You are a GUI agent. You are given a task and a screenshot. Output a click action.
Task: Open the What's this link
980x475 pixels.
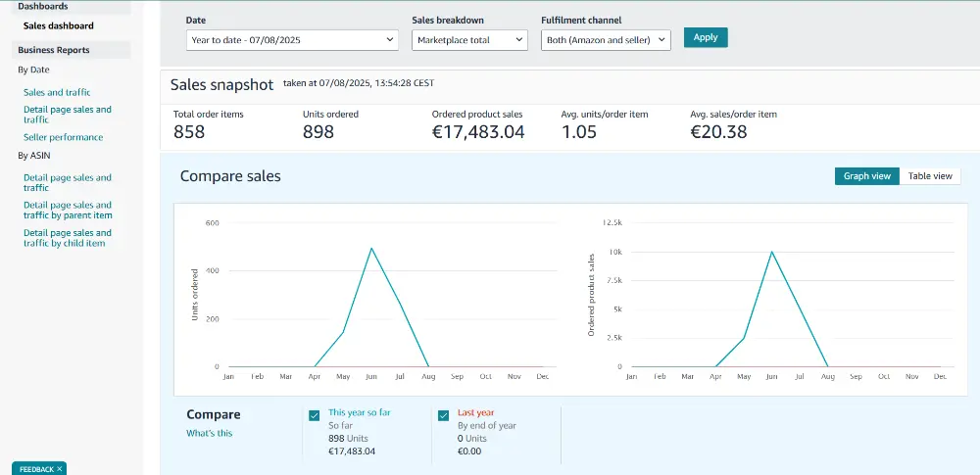210,433
